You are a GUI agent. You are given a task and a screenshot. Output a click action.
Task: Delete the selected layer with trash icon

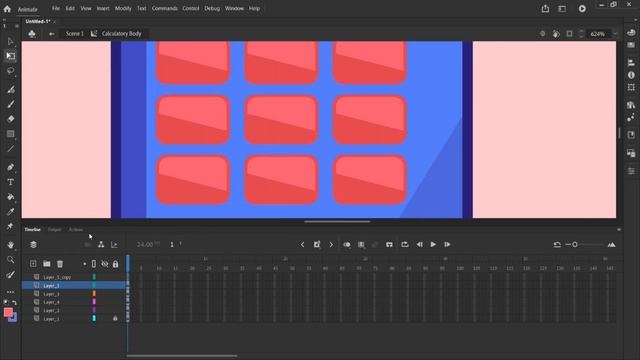(x=60, y=264)
